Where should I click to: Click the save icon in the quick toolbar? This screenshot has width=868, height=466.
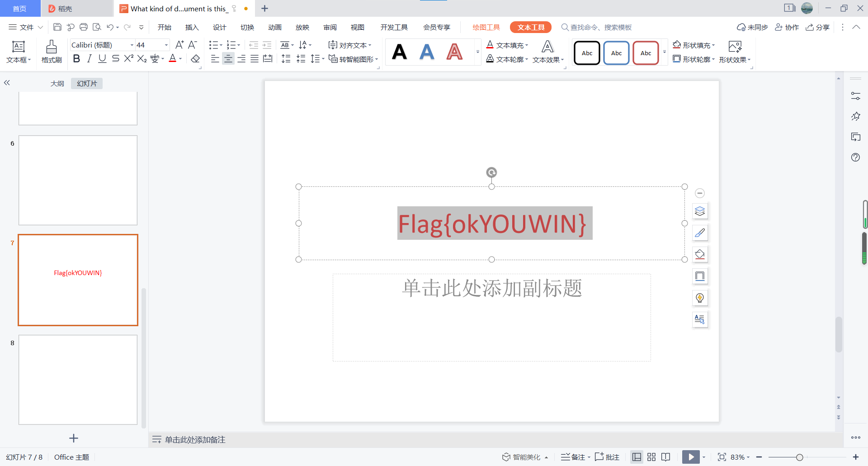(57, 27)
